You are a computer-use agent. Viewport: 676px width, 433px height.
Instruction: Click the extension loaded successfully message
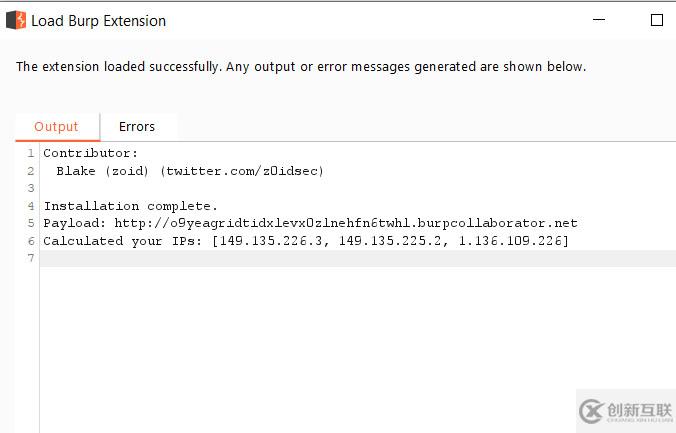[x=301, y=67]
